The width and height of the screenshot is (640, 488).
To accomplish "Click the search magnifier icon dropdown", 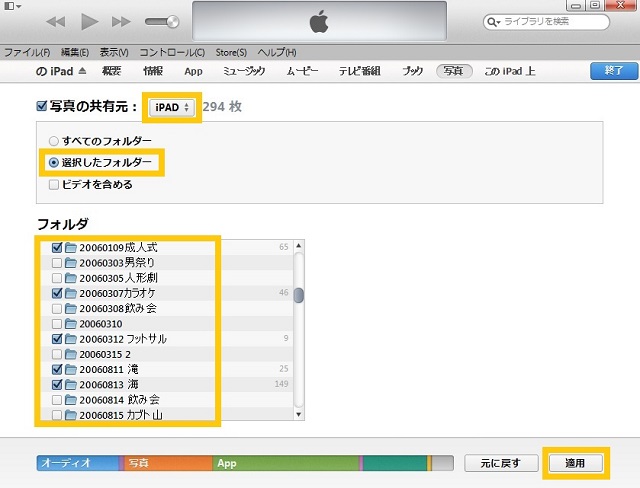I will click(x=493, y=22).
